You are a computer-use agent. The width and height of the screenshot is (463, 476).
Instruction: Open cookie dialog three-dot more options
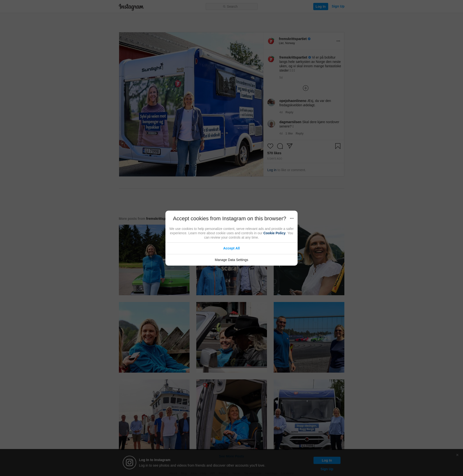292,218
